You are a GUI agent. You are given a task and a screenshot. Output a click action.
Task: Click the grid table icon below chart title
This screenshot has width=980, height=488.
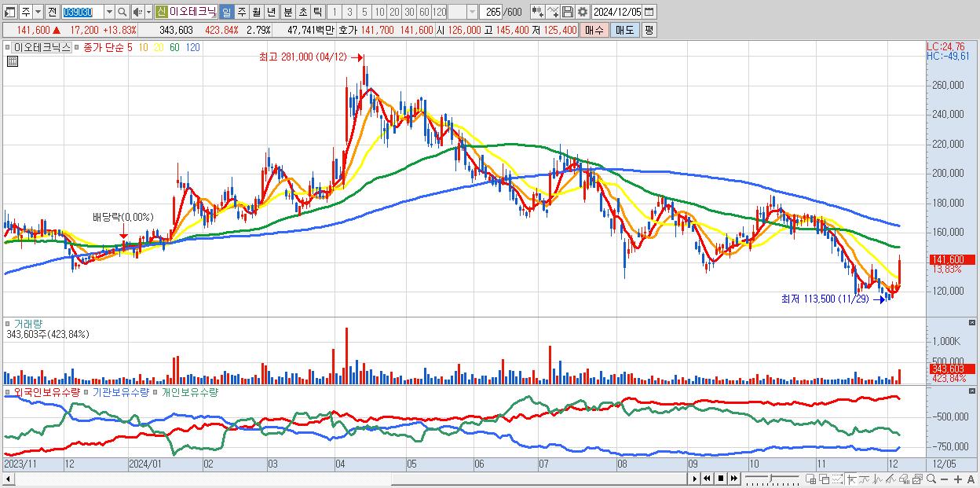(12, 60)
